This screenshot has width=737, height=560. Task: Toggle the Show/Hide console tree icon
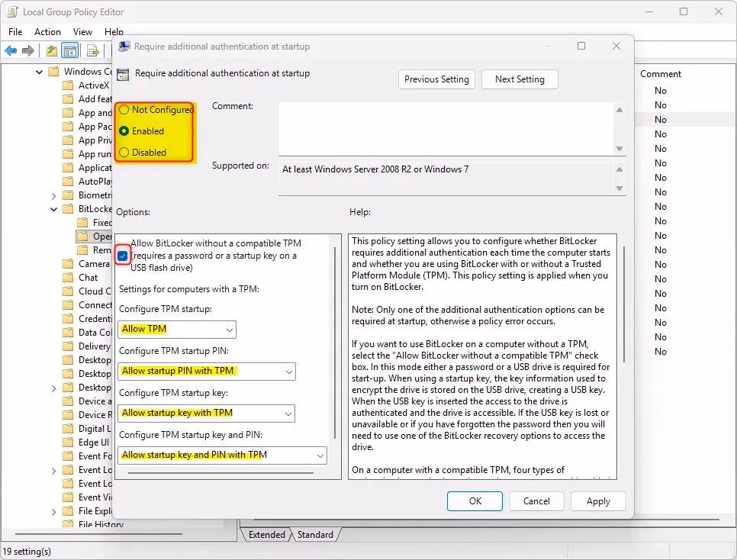click(x=70, y=51)
